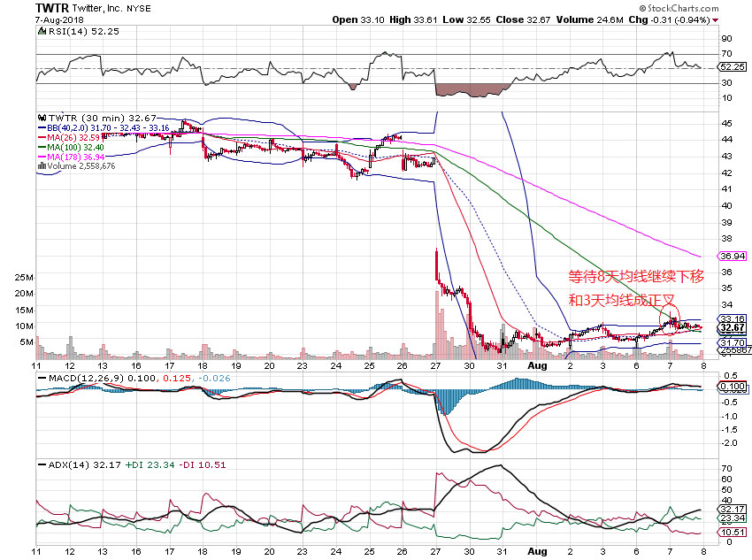Click the 25M volume axis label
752x560 pixels.
click(24, 277)
